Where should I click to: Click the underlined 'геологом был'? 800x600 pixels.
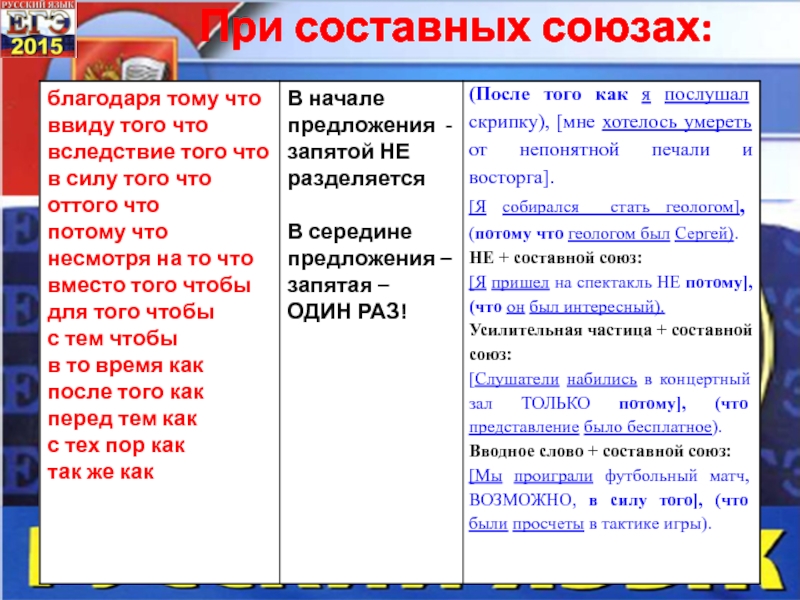click(x=618, y=233)
